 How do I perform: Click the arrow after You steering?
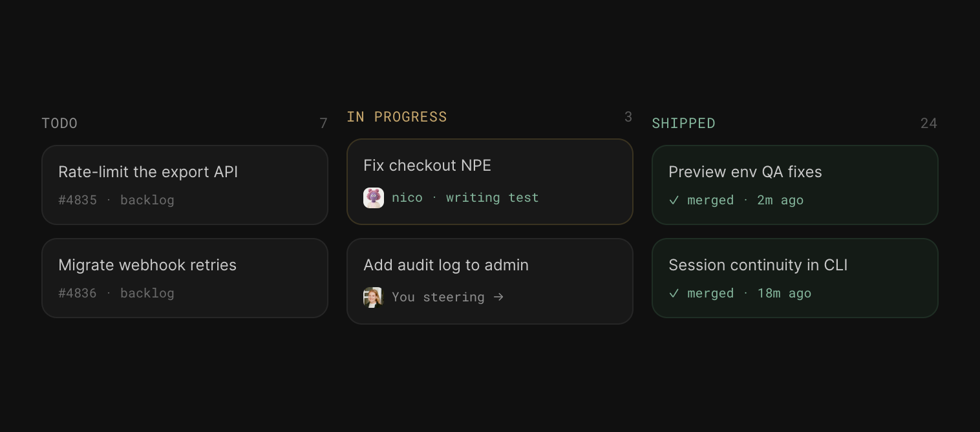[x=498, y=297]
